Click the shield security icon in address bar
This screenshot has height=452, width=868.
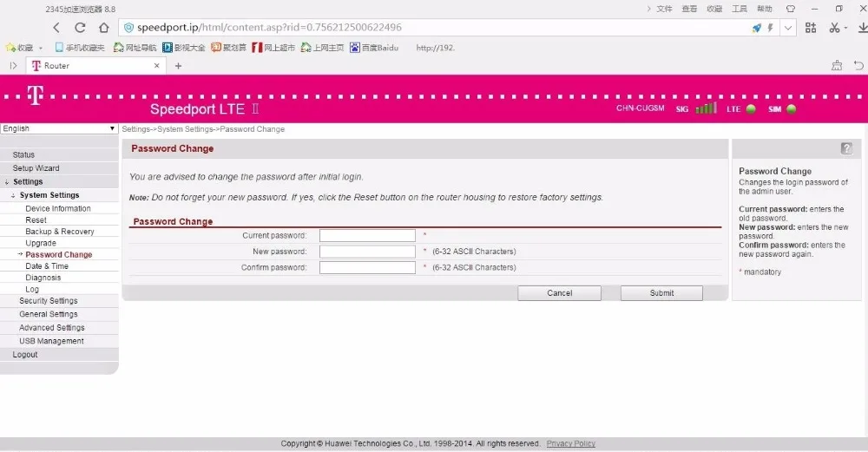coord(128,28)
